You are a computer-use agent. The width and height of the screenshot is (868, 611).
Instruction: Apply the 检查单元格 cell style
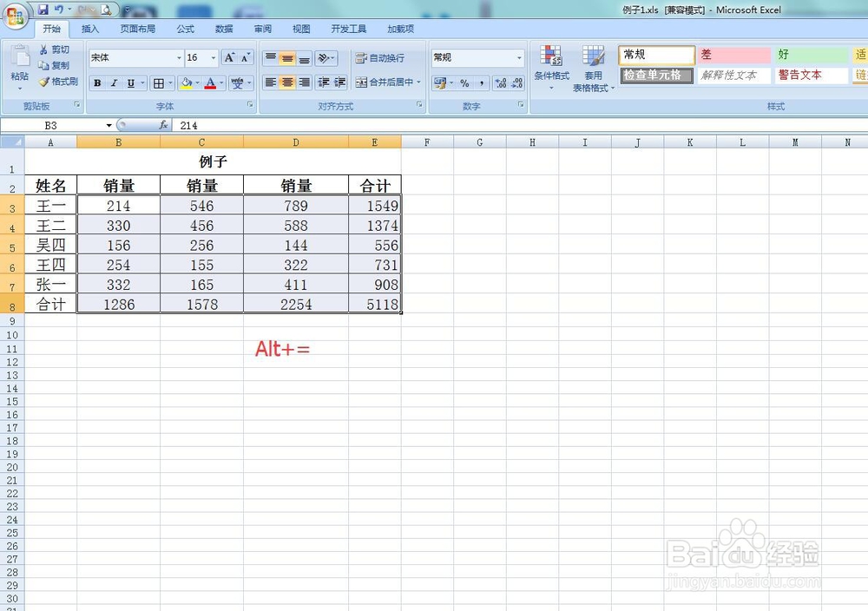656,76
